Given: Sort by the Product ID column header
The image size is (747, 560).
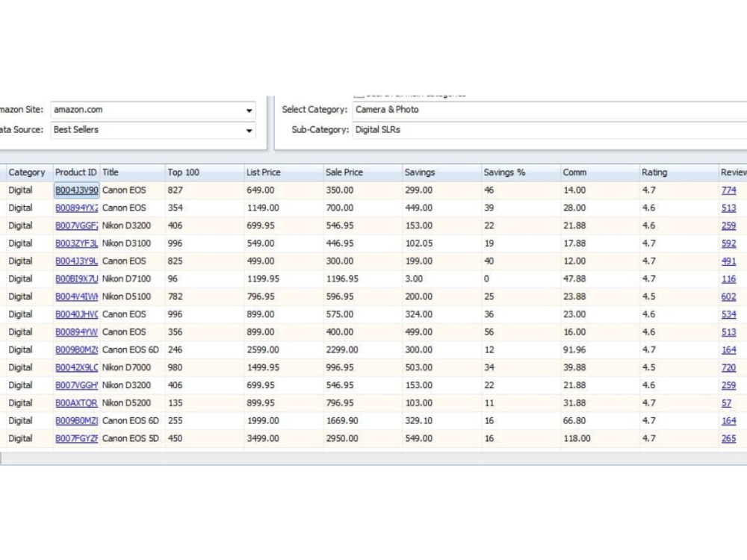Looking at the screenshot, I should pos(75,172).
